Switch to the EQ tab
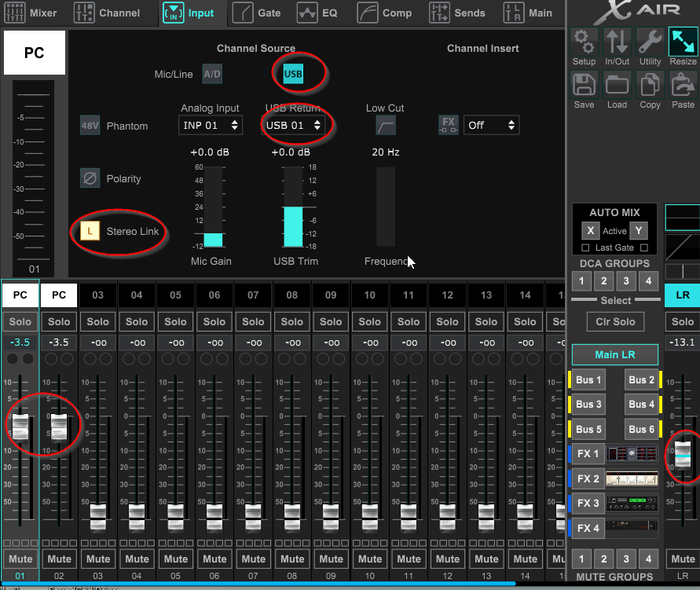 point(317,13)
